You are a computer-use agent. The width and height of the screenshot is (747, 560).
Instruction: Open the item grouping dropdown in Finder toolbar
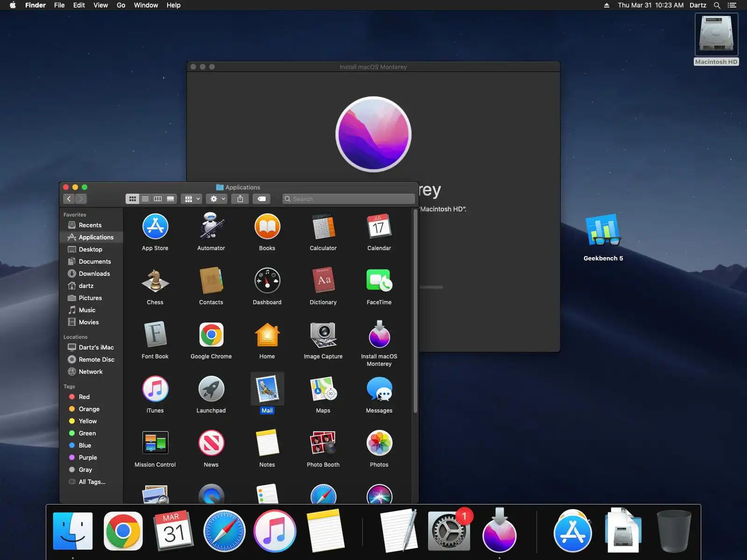click(x=191, y=199)
